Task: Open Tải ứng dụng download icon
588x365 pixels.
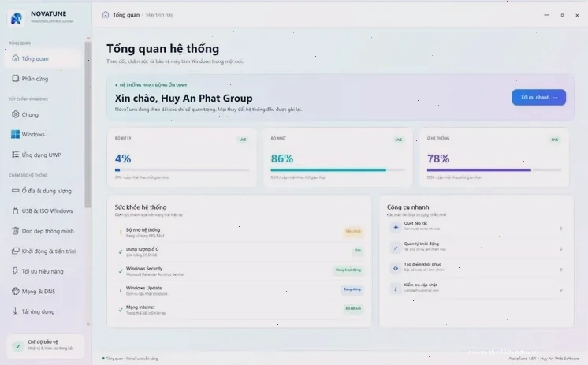Action: [x=16, y=311]
